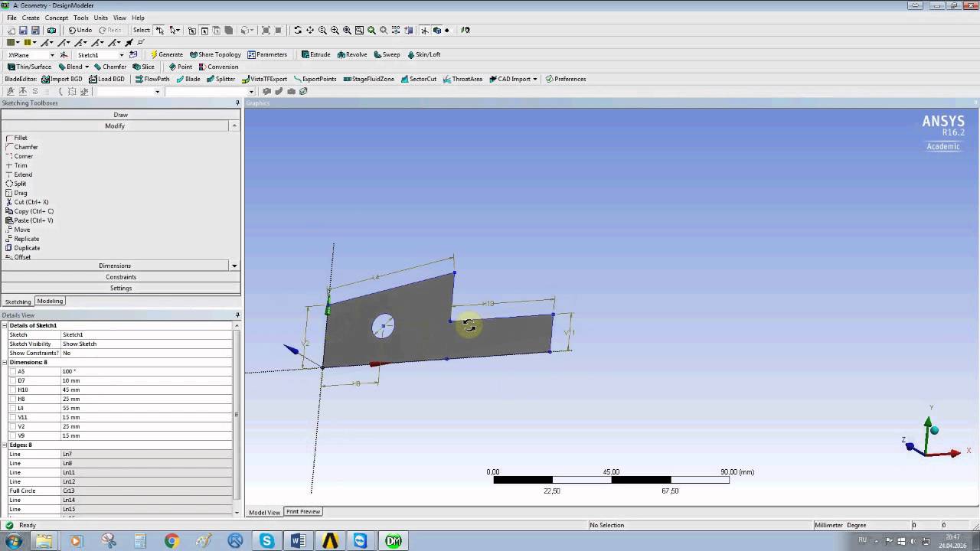The width and height of the screenshot is (980, 551).
Task: Open the Settings toolbox section
Action: click(120, 289)
